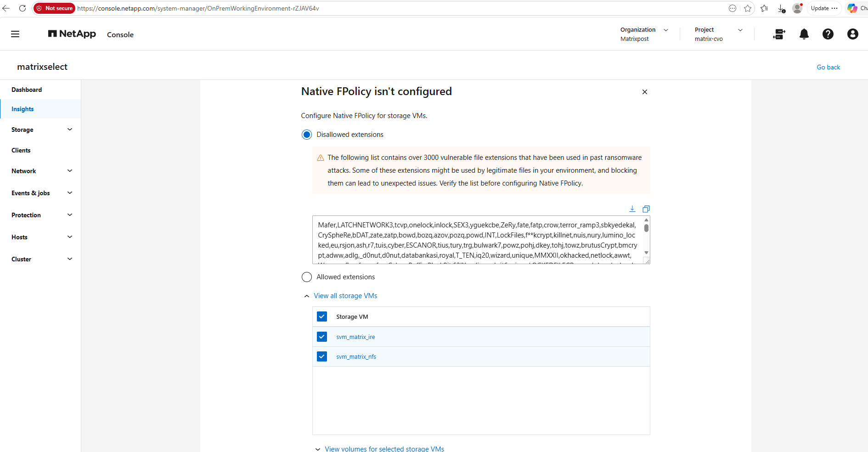Click the extensions list scroll-up arrow
Viewport: 868px width, 452px height.
tap(646, 220)
